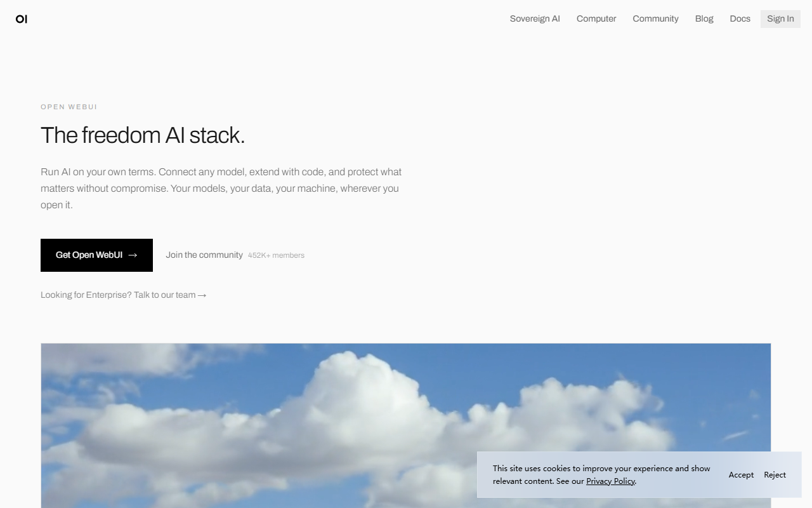This screenshot has width=812, height=508.
Task: Click the arrow after Talk to our team
Action: pyautogui.click(x=202, y=295)
